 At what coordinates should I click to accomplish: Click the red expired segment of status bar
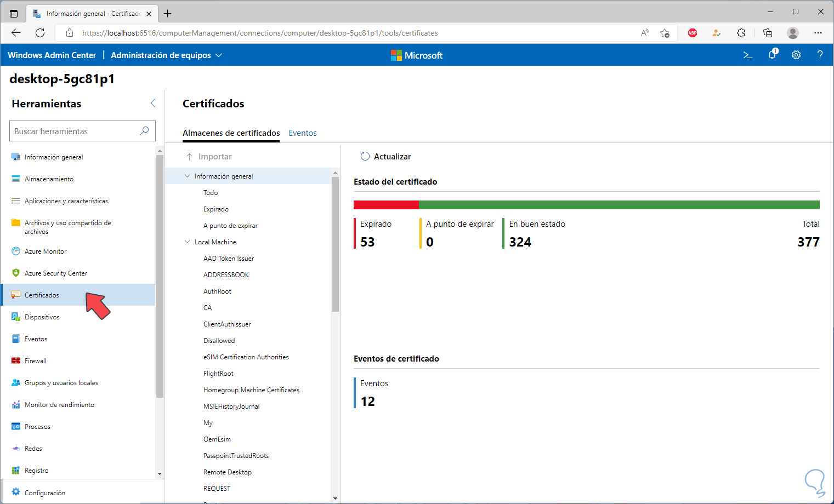point(385,205)
